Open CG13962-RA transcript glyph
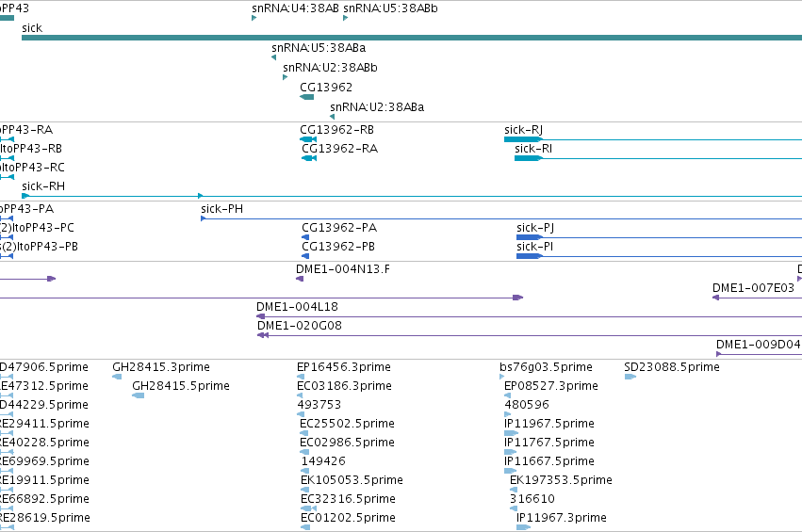This screenshot has height=532, width=802. (x=309, y=158)
